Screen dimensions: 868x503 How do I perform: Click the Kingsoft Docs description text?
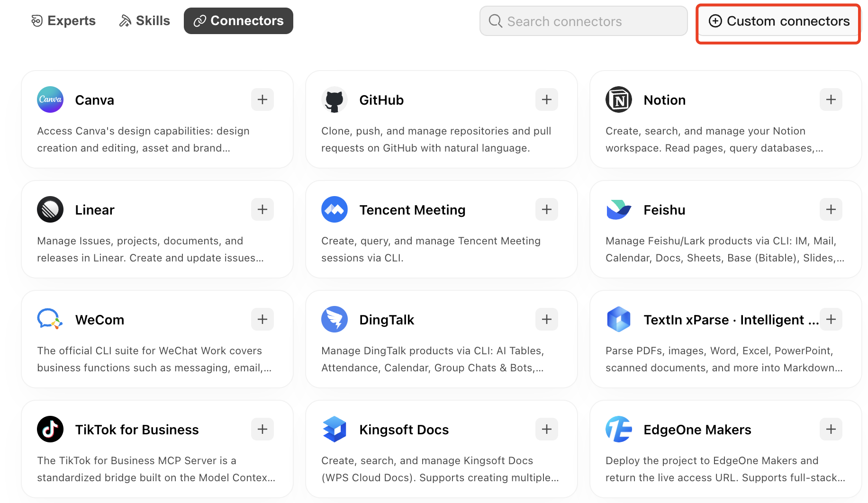pos(440,469)
